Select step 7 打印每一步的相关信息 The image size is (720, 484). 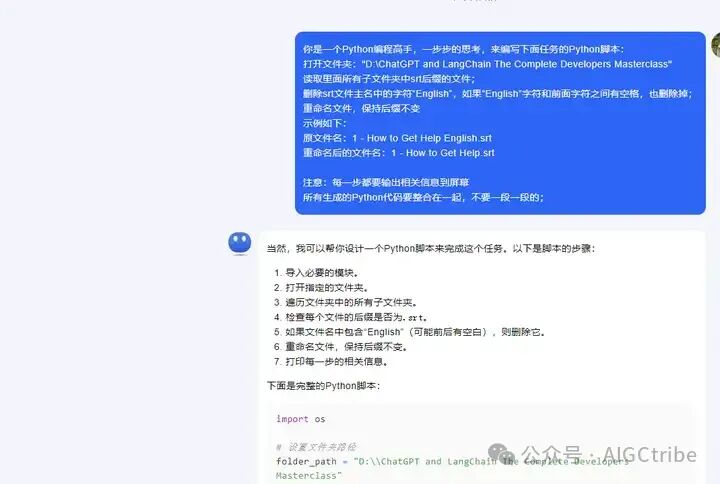pos(331,362)
